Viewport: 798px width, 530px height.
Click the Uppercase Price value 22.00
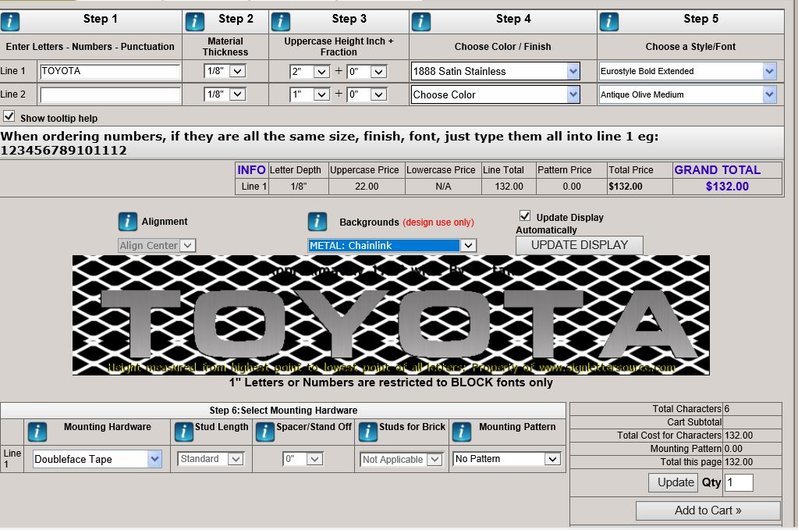click(366, 186)
